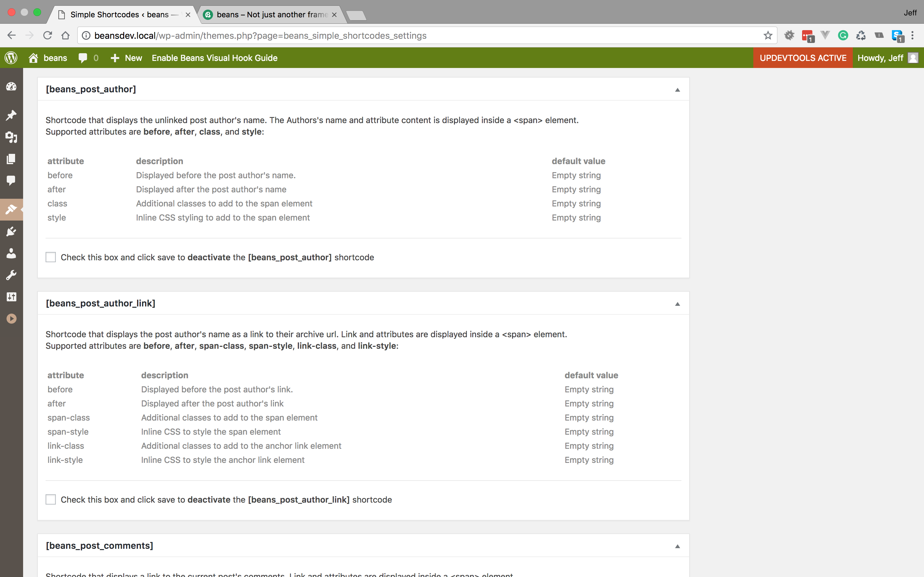Click the browser address bar URL

pos(261,36)
